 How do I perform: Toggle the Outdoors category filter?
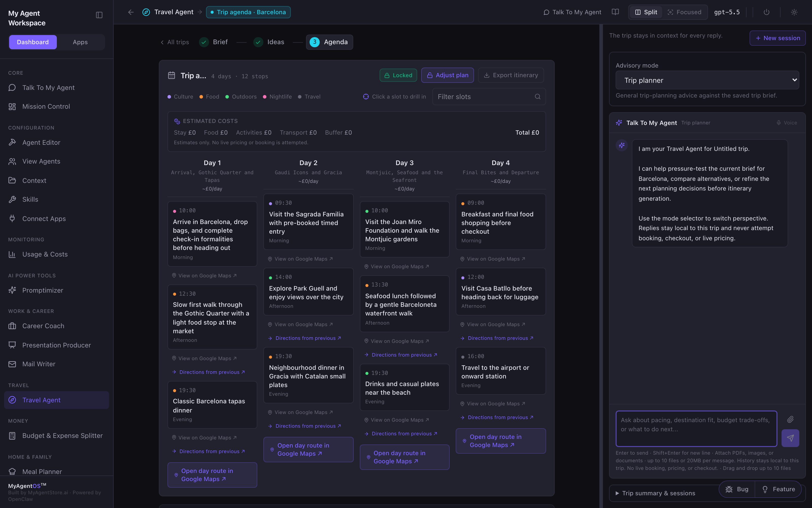click(x=241, y=97)
